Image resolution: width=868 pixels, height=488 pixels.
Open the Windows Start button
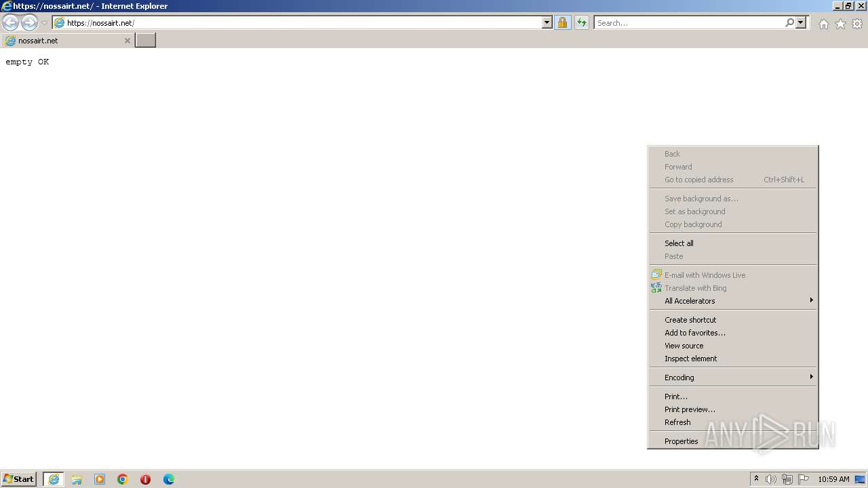[x=19, y=479]
